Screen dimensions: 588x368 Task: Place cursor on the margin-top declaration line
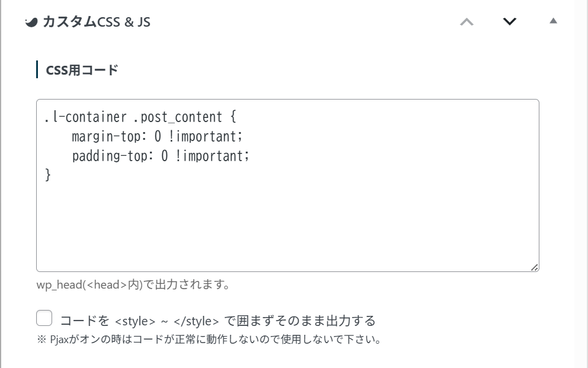pos(113,137)
